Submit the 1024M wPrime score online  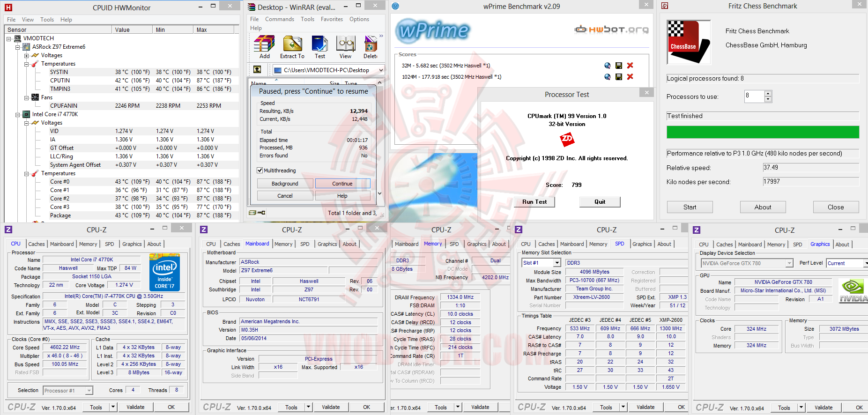click(608, 77)
